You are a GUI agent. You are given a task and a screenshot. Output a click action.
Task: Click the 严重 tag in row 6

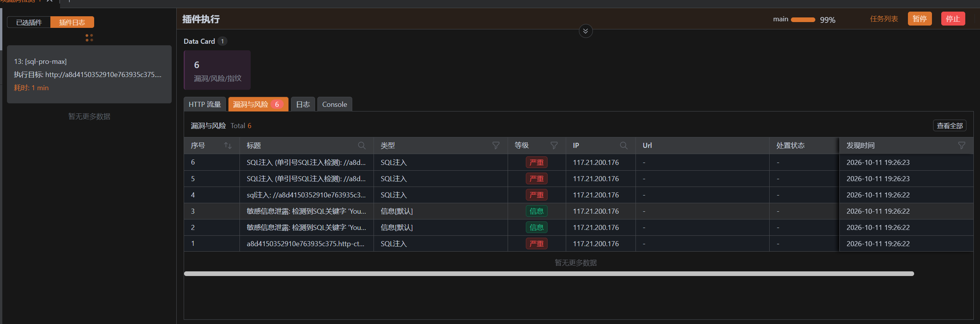click(x=536, y=163)
